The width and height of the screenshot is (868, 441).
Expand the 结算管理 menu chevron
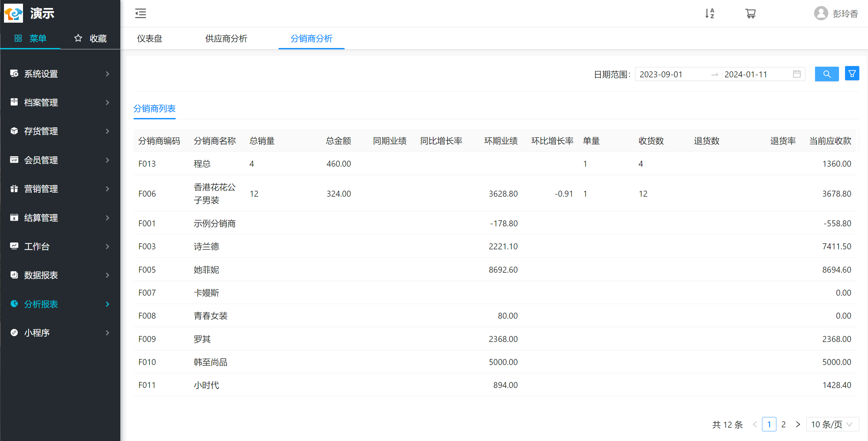click(108, 217)
